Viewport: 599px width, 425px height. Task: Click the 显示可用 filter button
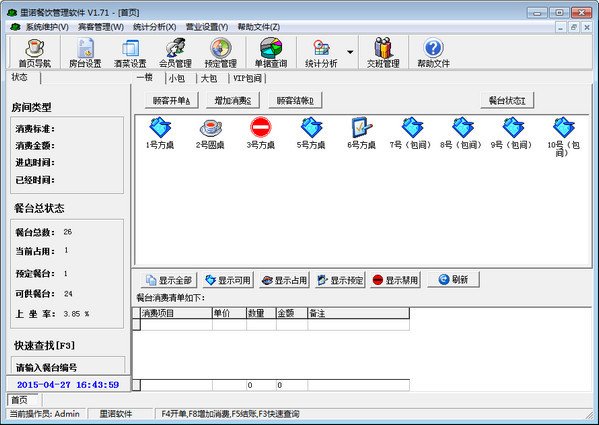point(228,280)
